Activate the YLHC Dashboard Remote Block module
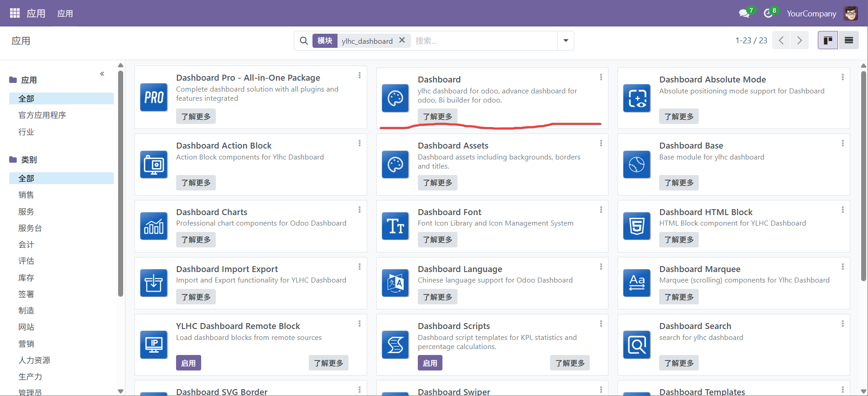The width and height of the screenshot is (868, 396). (188, 363)
